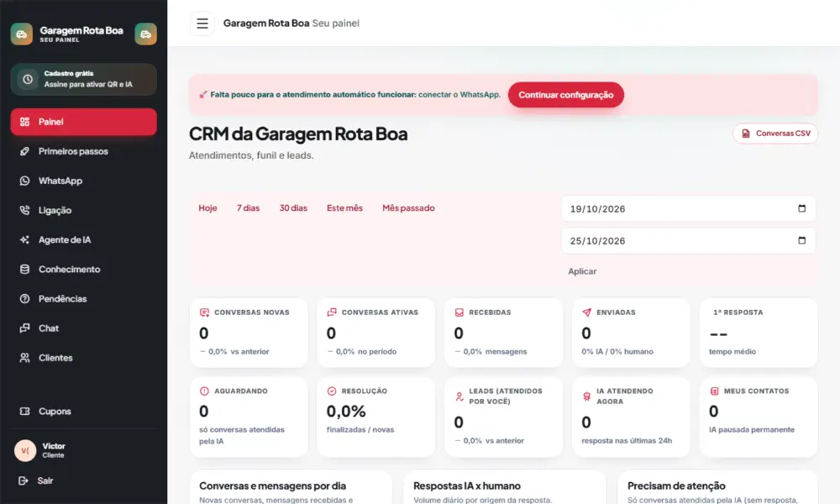Screen dimensions: 840x504
Task: Select the 30 dias period filter
Action: [293, 207]
